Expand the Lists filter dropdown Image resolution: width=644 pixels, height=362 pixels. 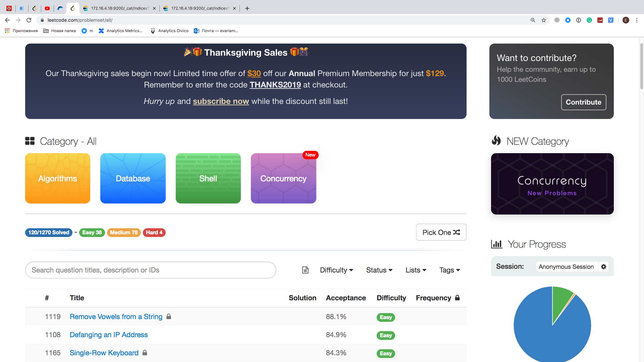click(x=416, y=270)
